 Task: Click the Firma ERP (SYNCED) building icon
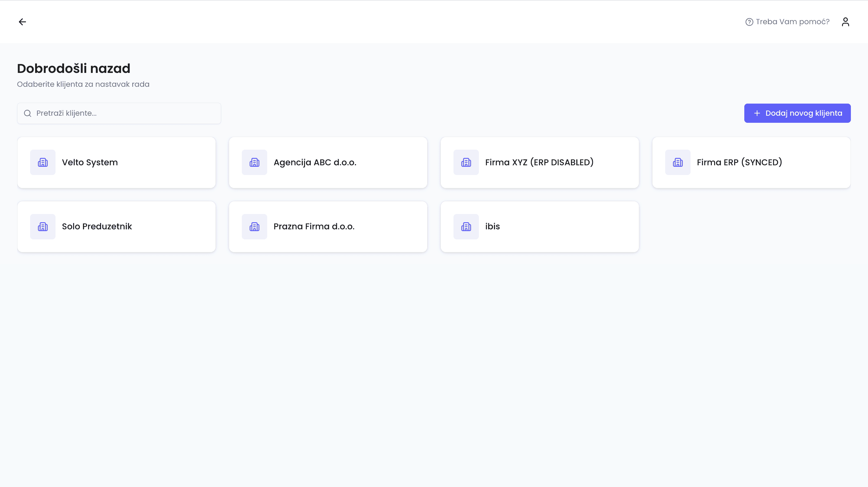678,162
